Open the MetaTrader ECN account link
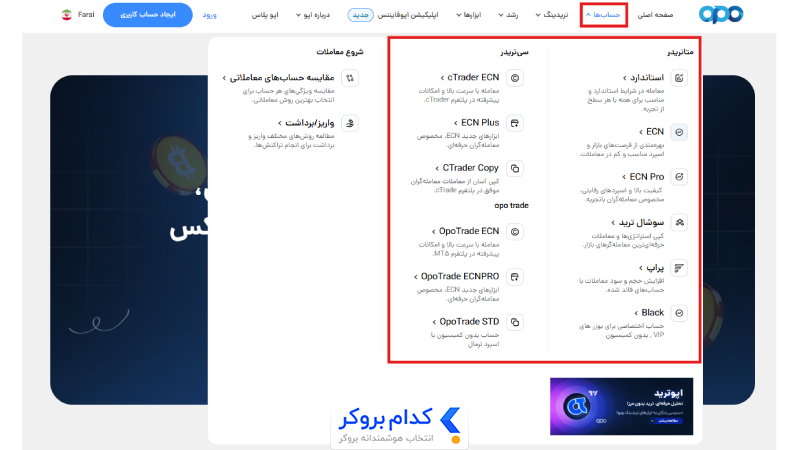Viewport: 800px width, 450px height. (652, 132)
